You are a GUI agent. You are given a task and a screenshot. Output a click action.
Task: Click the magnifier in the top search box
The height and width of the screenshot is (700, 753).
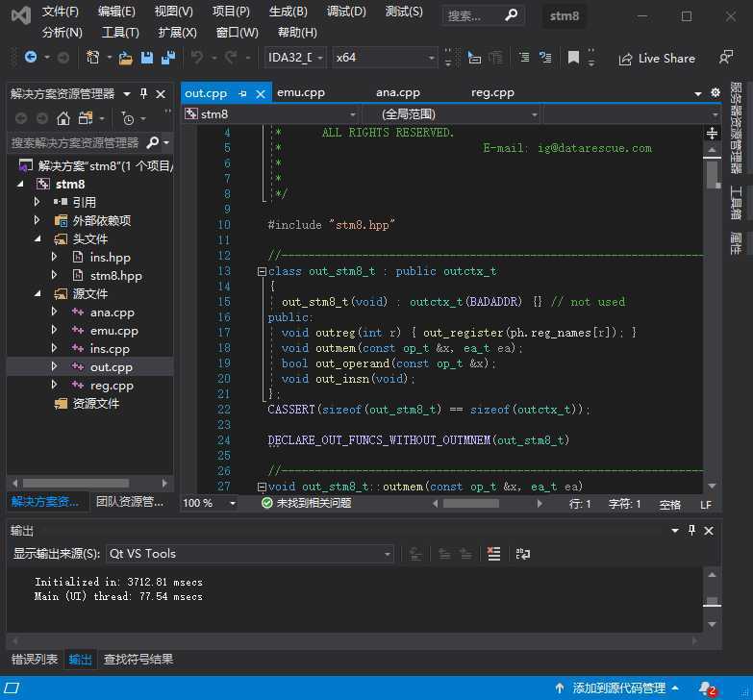click(512, 15)
